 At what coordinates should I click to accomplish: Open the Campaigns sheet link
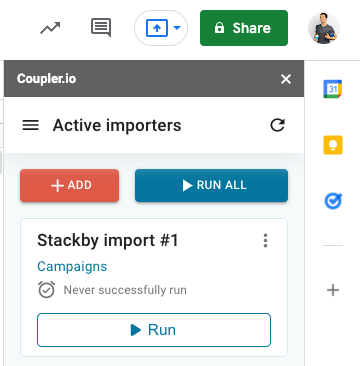(x=72, y=266)
